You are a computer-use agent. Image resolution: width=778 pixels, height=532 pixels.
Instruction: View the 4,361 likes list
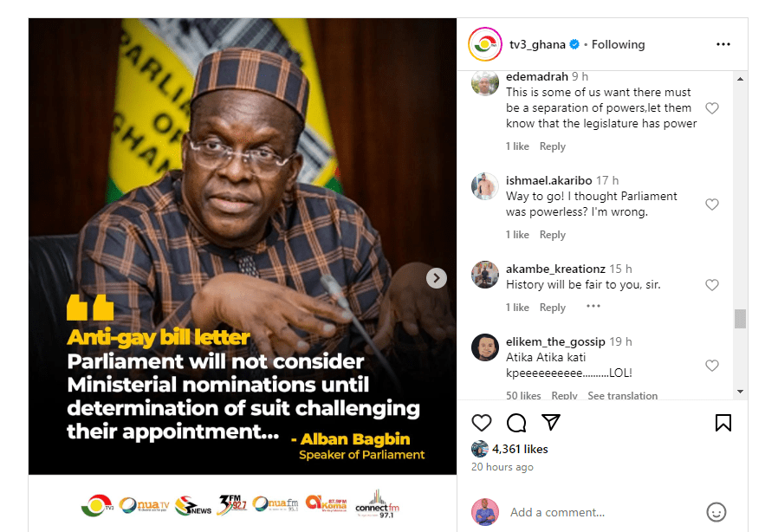pyautogui.click(x=520, y=449)
